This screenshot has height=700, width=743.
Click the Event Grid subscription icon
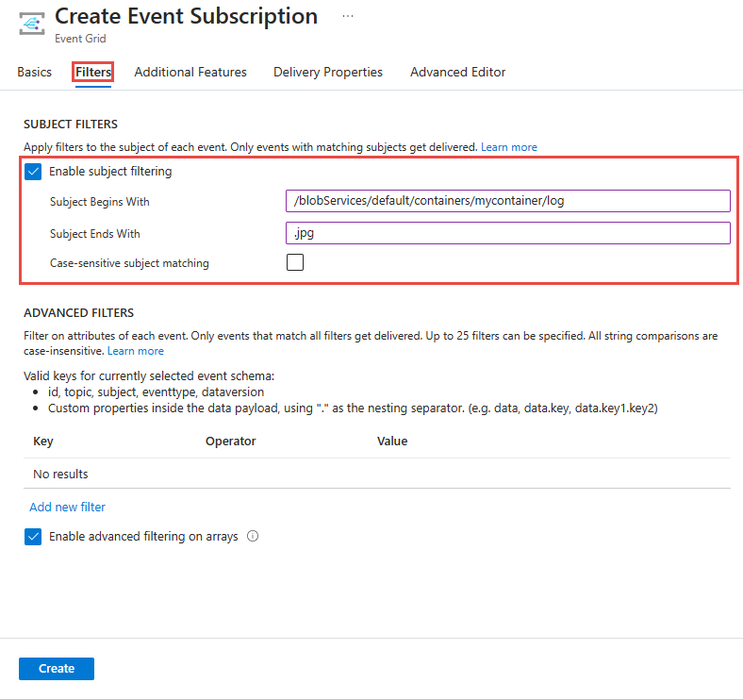33,25
